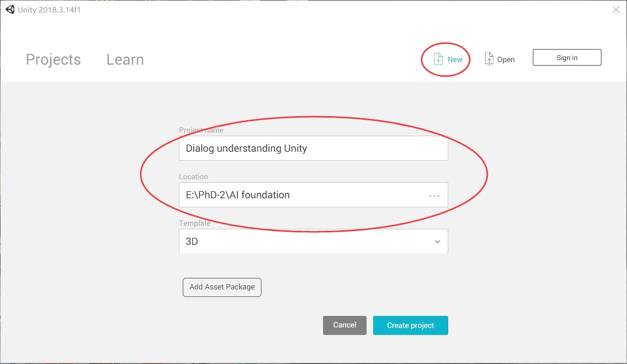Click the Open text label
The image size is (627, 364).
(x=506, y=60)
